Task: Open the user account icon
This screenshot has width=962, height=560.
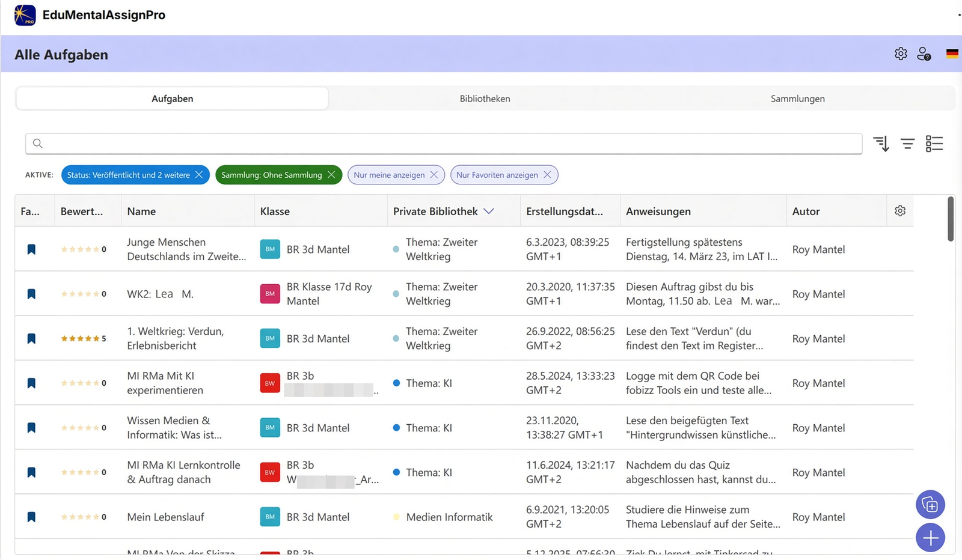Action: coord(924,54)
